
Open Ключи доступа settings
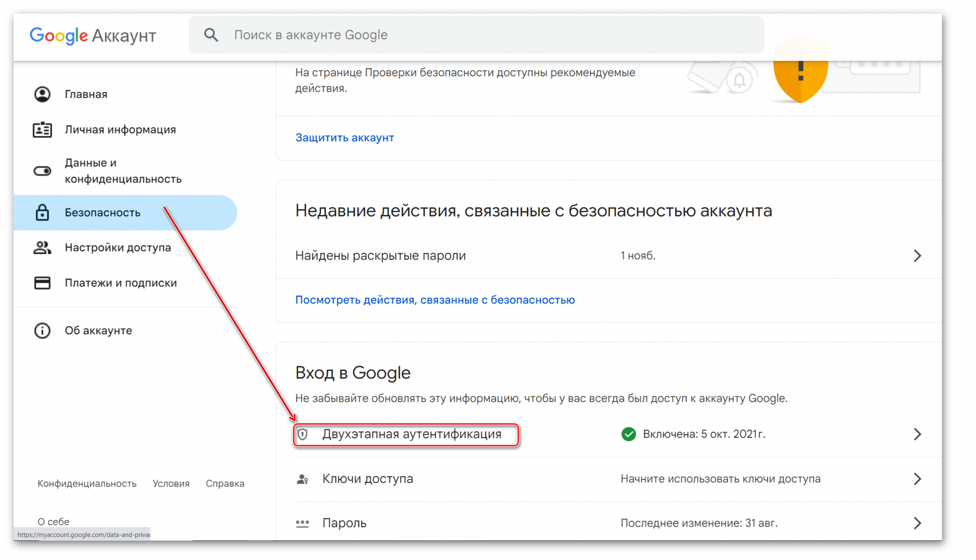point(609,479)
